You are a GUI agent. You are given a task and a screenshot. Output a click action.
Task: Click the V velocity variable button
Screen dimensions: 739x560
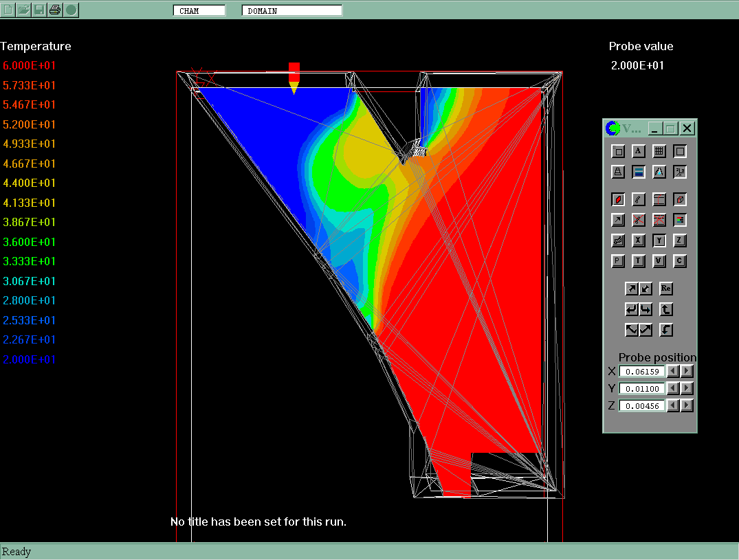pos(659,261)
